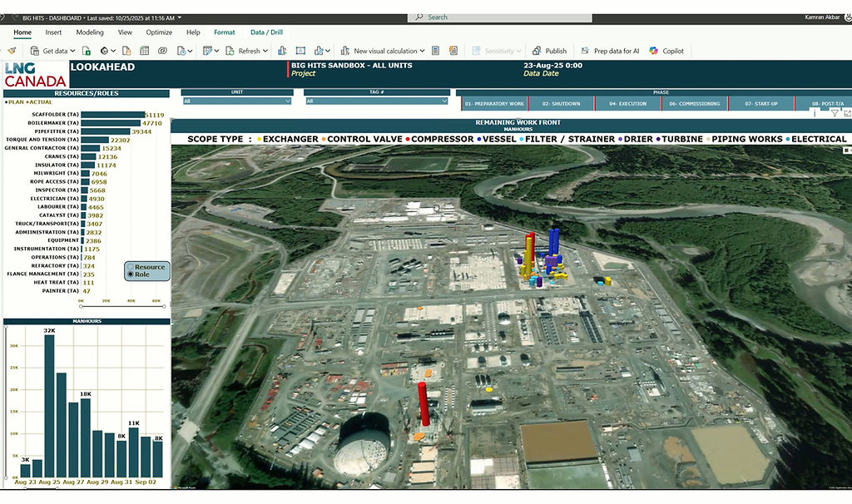This screenshot has height=504, width=852.
Task: Click the More visuals icon
Action: 319,51
